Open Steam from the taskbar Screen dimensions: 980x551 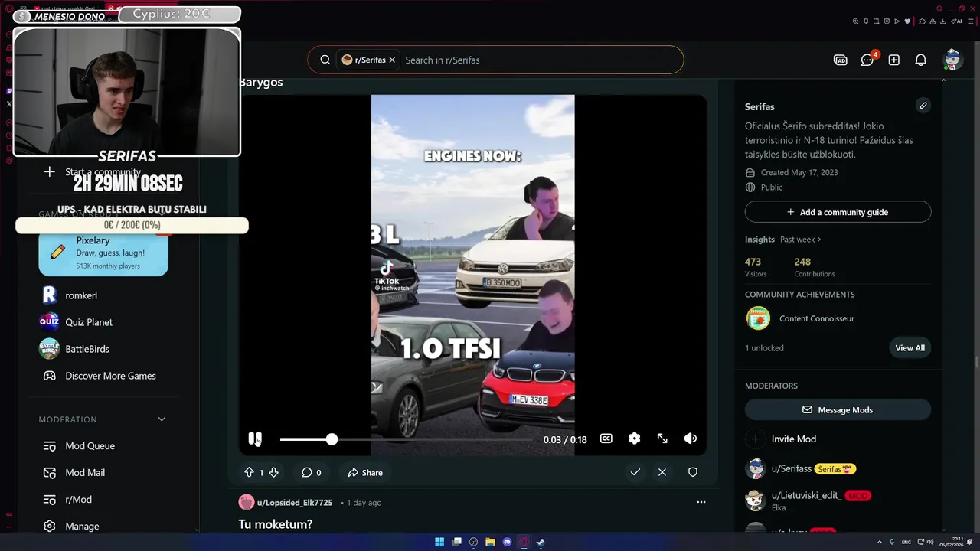tap(541, 542)
